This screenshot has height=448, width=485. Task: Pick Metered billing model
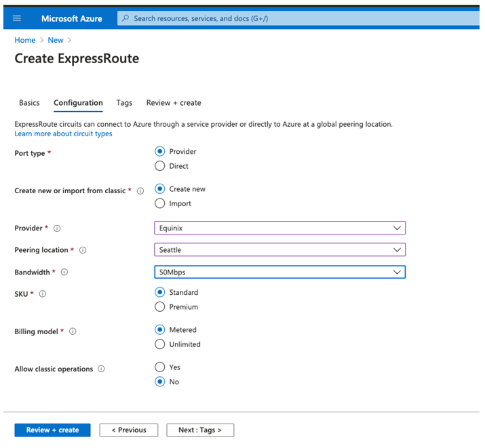tap(160, 329)
